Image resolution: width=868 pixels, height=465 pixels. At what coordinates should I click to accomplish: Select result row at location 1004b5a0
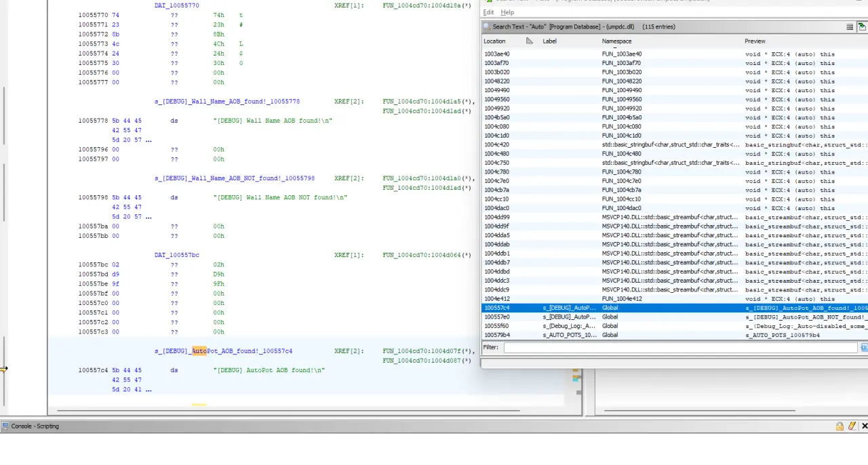click(675, 117)
